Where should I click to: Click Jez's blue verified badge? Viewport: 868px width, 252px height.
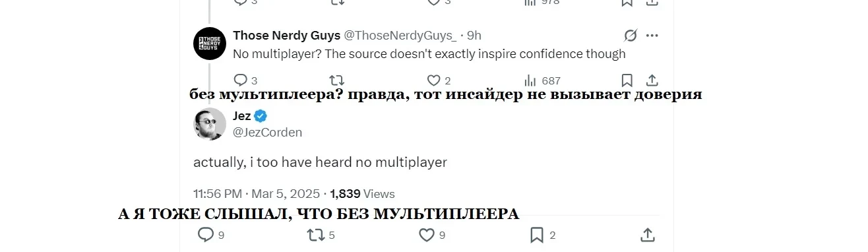[261, 117]
